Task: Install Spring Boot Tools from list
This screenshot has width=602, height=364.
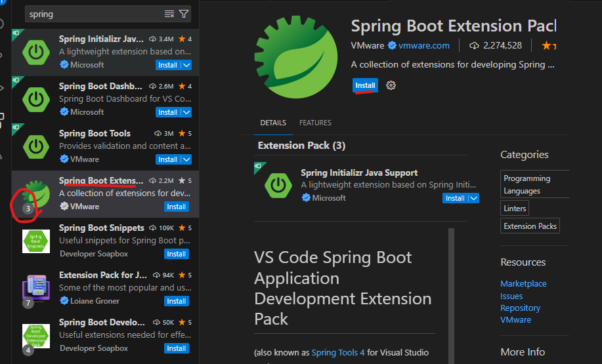Action: (168, 159)
